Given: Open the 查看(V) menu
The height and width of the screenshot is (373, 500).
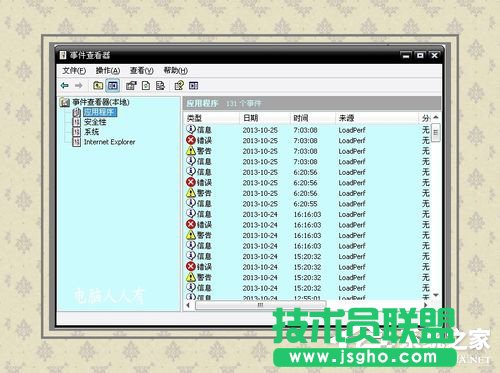Looking at the screenshot, I should [141, 71].
